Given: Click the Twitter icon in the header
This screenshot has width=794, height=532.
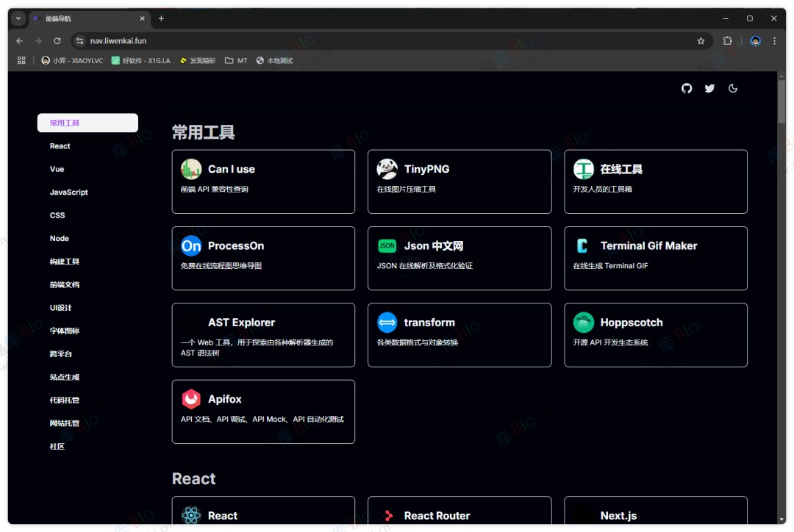Looking at the screenshot, I should coord(709,88).
